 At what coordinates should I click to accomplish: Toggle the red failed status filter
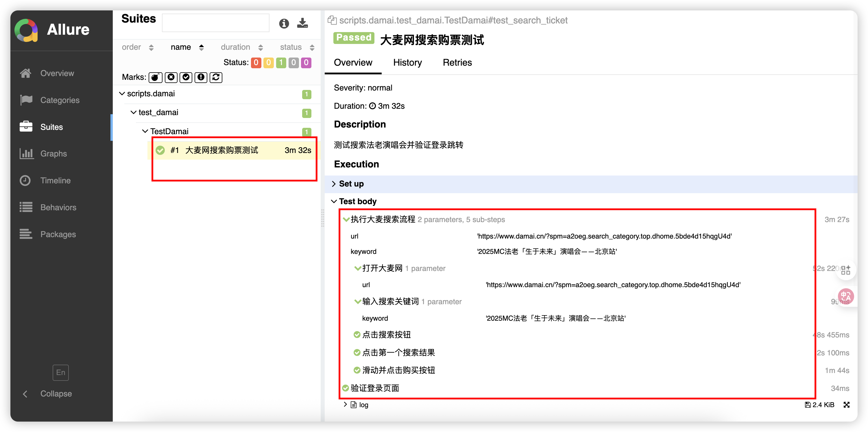[256, 63]
